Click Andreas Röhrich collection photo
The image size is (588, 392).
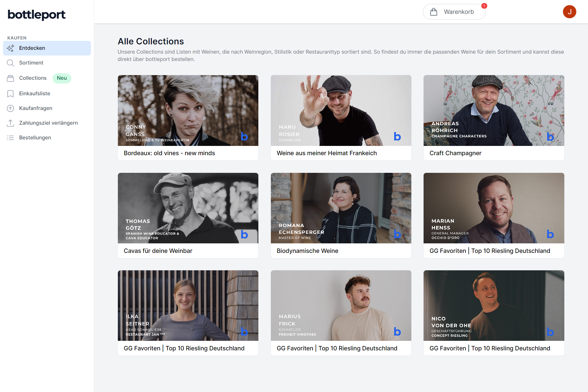[494, 111]
